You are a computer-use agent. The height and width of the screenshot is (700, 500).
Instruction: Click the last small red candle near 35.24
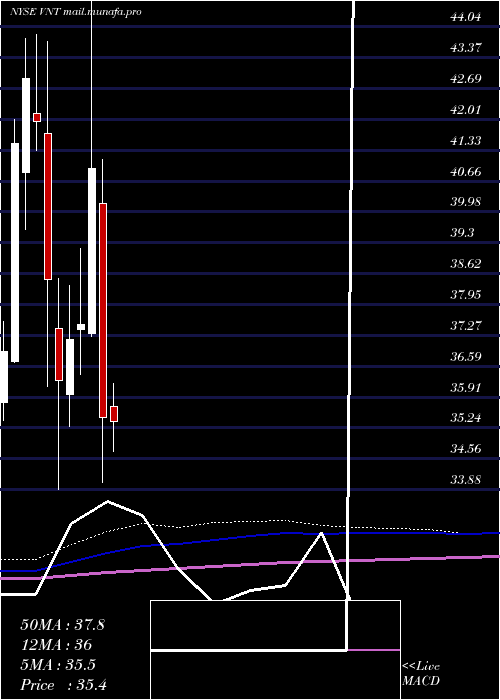pos(114,414)
